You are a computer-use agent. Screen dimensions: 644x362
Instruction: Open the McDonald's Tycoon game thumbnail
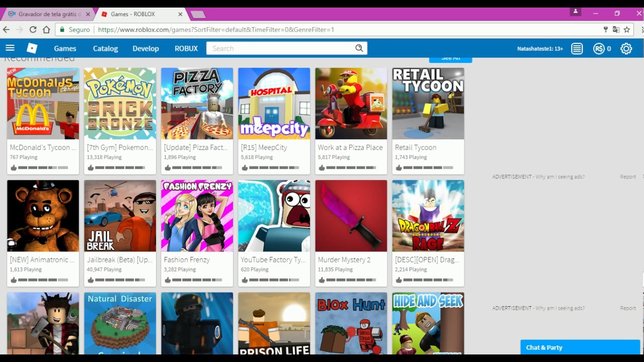43,104
